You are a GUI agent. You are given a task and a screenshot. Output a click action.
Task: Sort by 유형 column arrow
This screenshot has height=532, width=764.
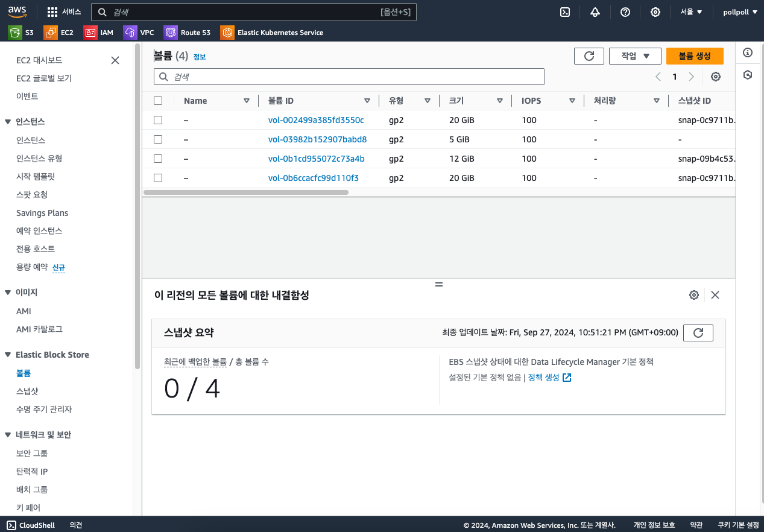click(x=428, y=101)
